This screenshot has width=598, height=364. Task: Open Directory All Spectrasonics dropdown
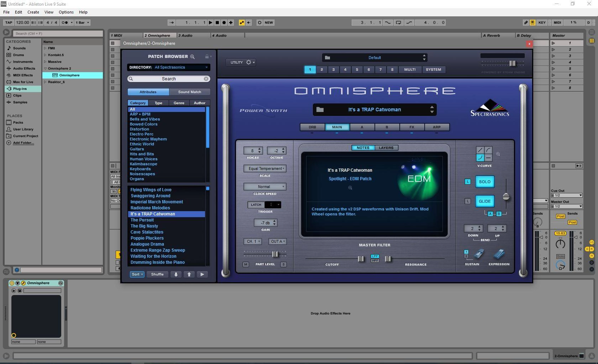168,67
